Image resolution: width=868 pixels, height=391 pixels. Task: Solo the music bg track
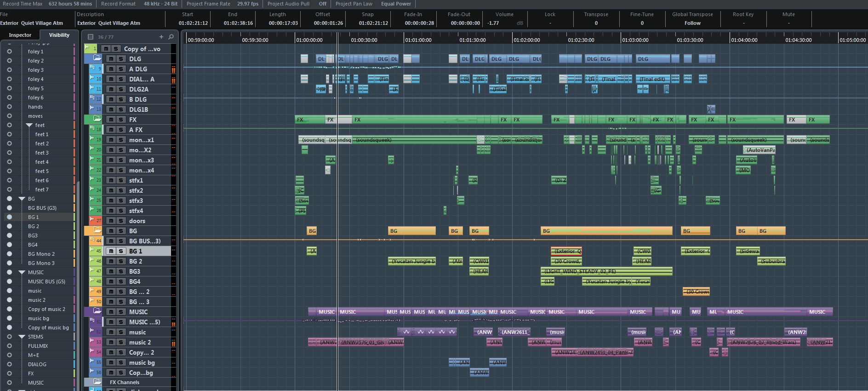tap(121, 362)
